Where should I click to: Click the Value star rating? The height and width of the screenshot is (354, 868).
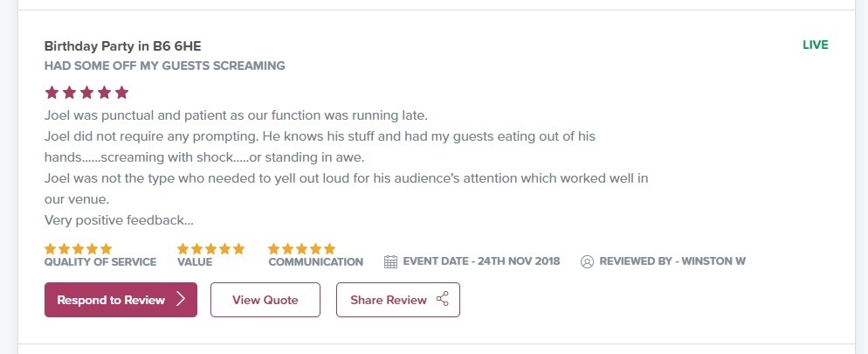[210, 248]
